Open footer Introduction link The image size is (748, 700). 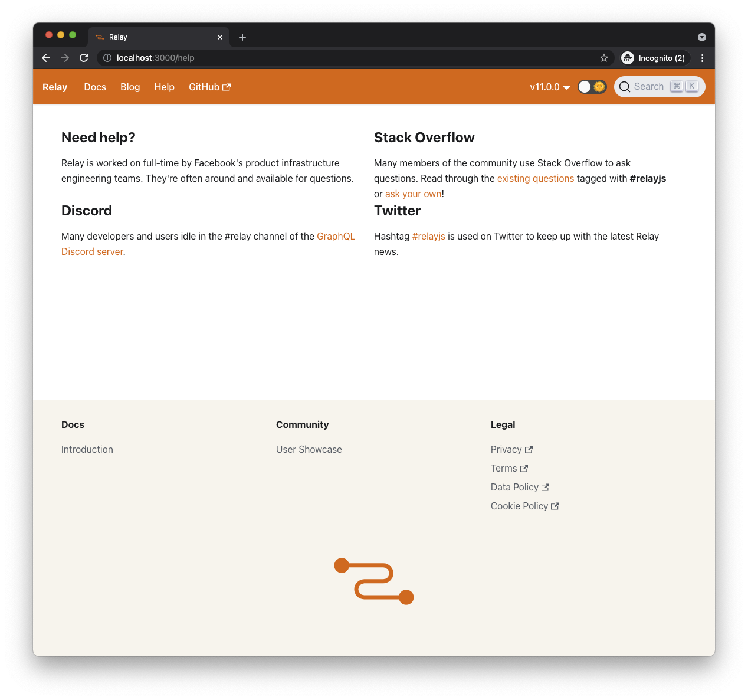(x=87, y=449)
